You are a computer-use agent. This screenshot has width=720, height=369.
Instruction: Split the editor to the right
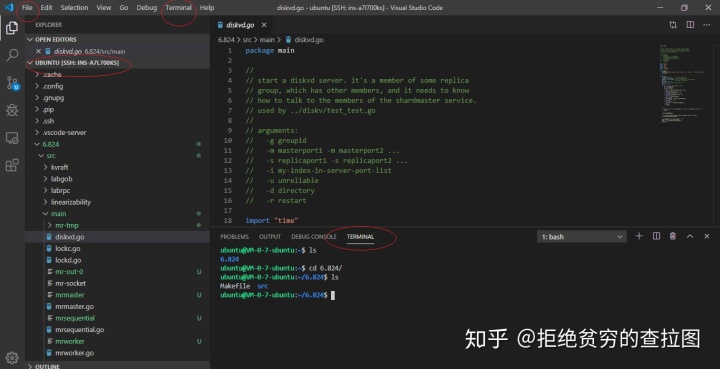(x=690, y=25)
